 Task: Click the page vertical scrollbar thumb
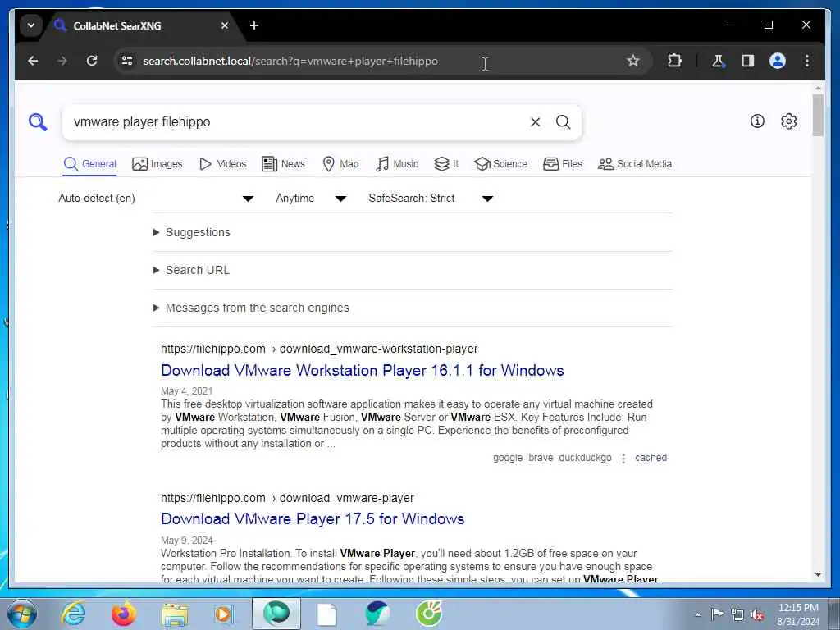coord(818,115)
